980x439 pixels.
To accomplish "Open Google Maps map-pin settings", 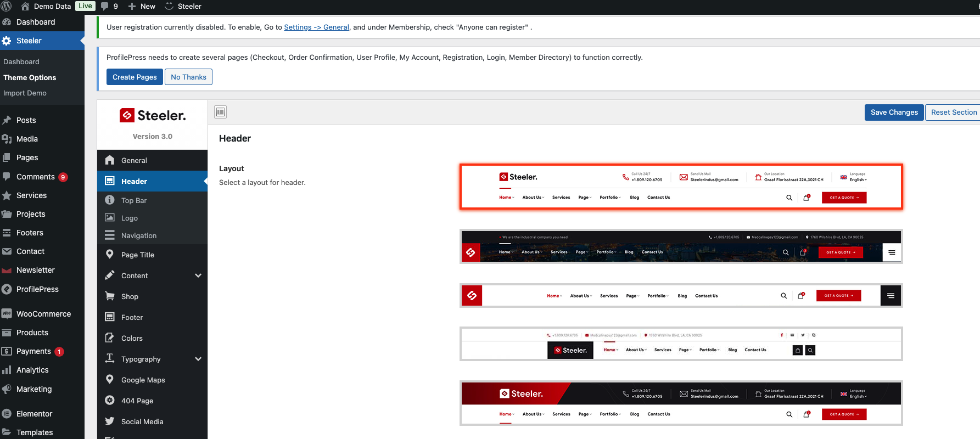I will [152, 380].
